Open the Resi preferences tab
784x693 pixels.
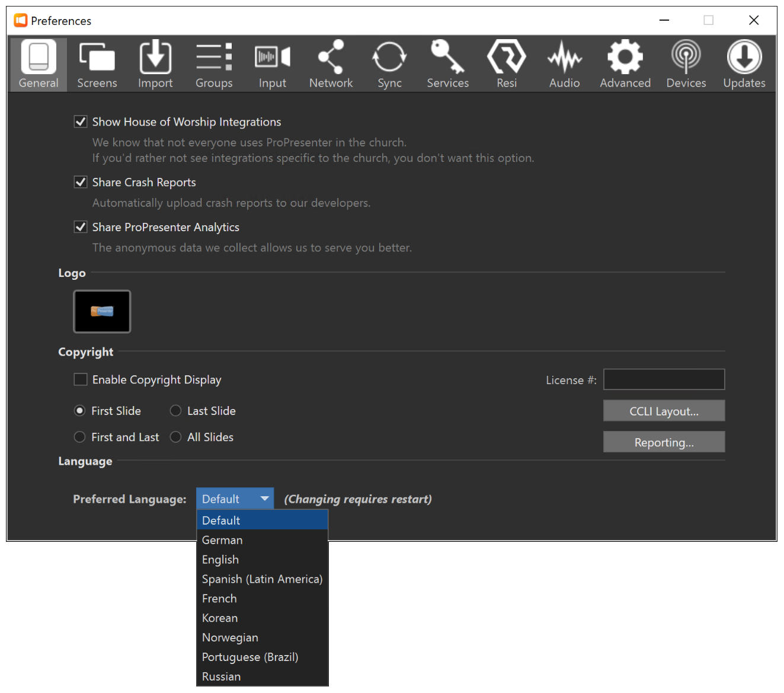tap(507, 64)
